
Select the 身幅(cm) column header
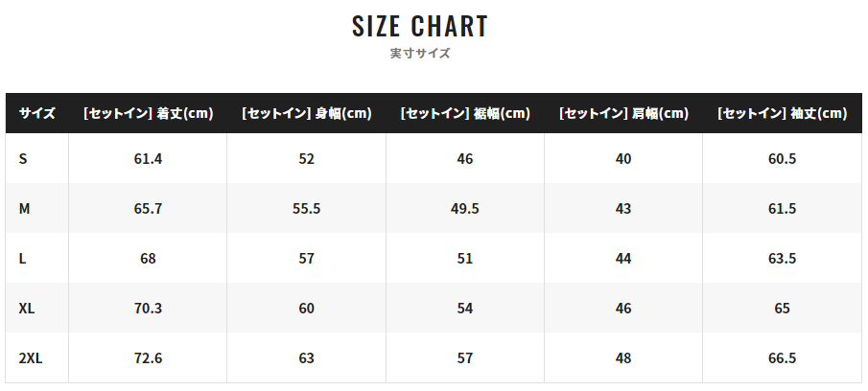[x=307, y=113]
